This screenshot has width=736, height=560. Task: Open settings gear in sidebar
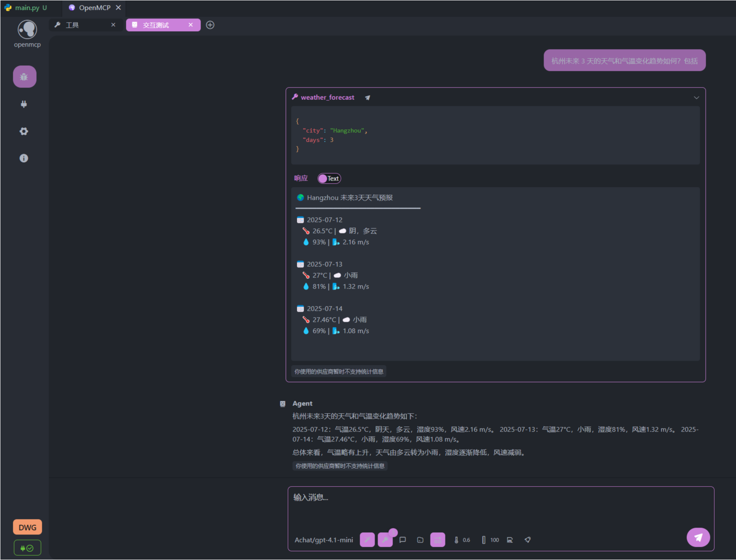[x=24, y=131]
